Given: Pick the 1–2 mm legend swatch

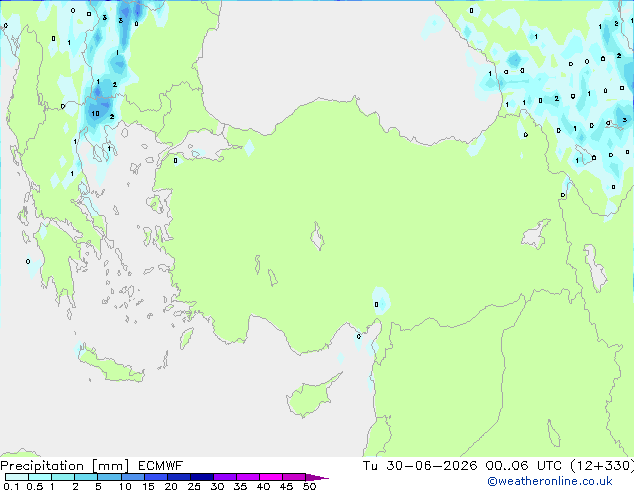Looking at the screenshot, I should coord(63,477).
